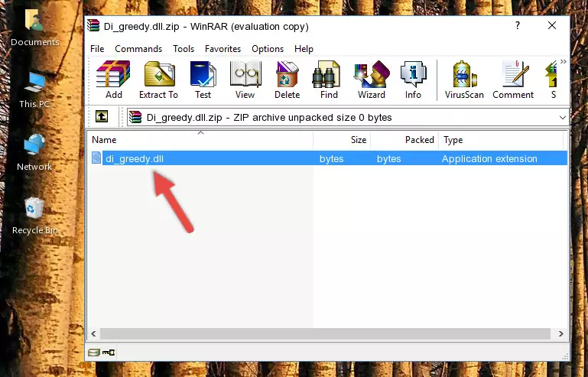Open the Options menu
Screen dimensions: 588x377
(268, 49)
